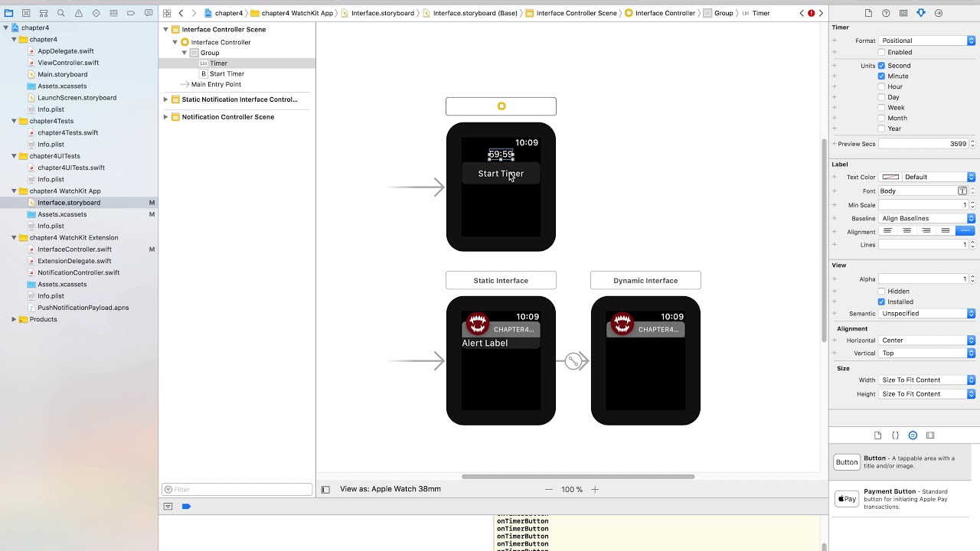Viewport: 980px width, 551px height.
Task: Open the Debug navigator icon
Action: point(113,13)
